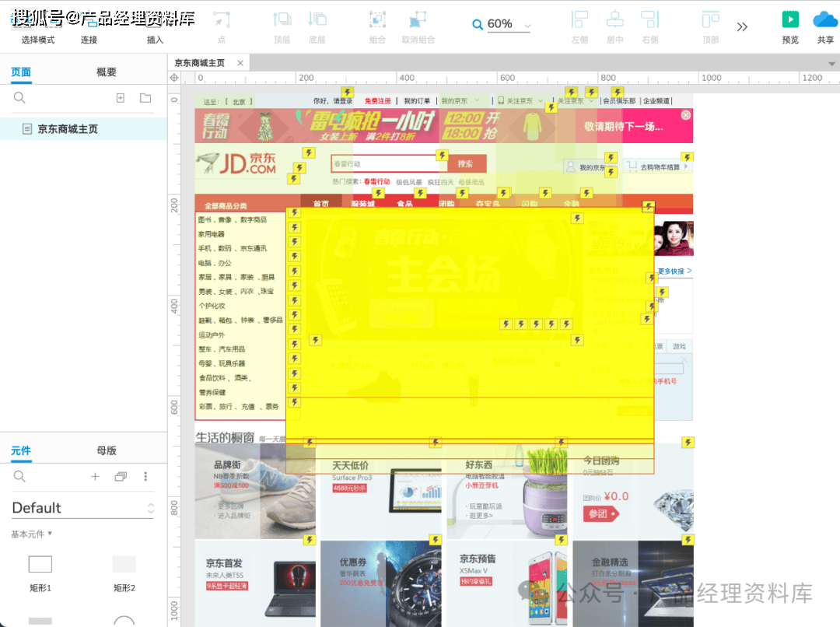Click the pages panel search icon
This screenshot has width=840, height=627.
click(19, 97)
